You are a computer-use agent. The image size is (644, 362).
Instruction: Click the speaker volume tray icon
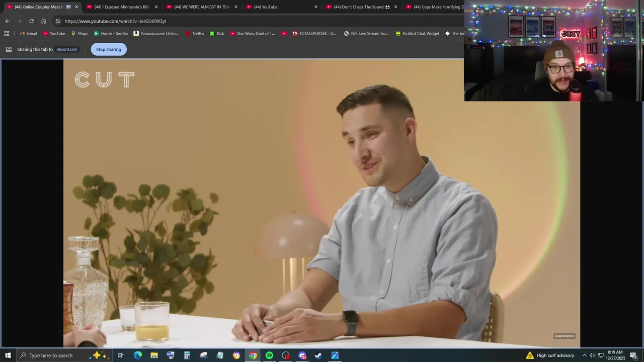pyautogui.click(x=592, y=355)
